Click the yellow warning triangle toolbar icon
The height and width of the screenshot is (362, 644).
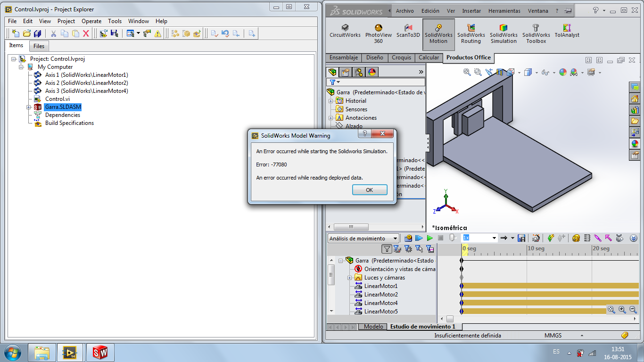click(158, 33)
